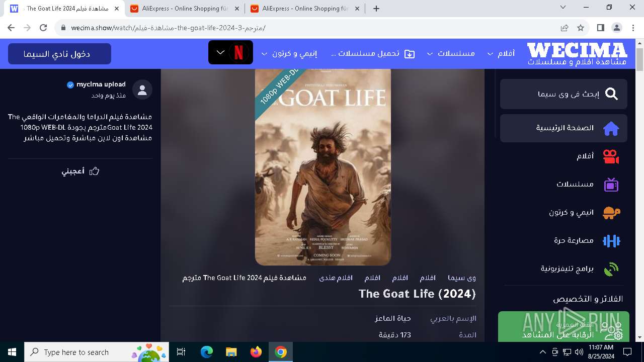The image size is (644, 362).
Task: Expand the إنيمي و كرتون dropdown in nav
Action: coord(265,54)
